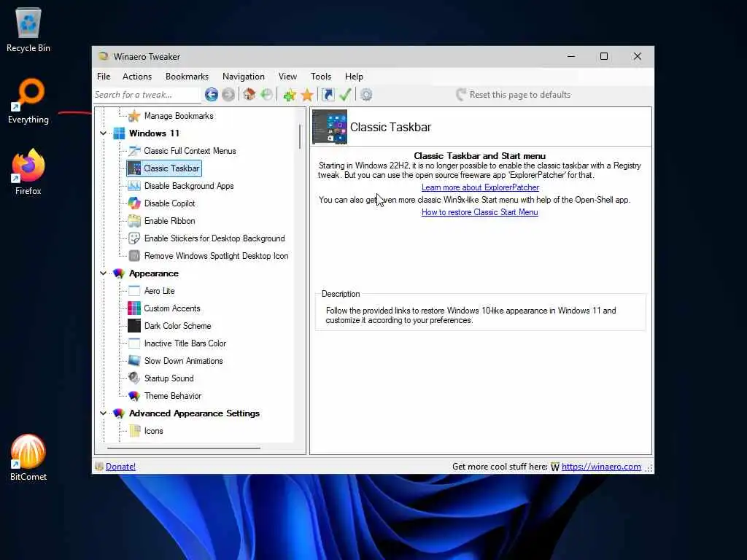The image size is (747, 560).
Task: Focus the Search for a tweak field
Action: click(147, 95)
